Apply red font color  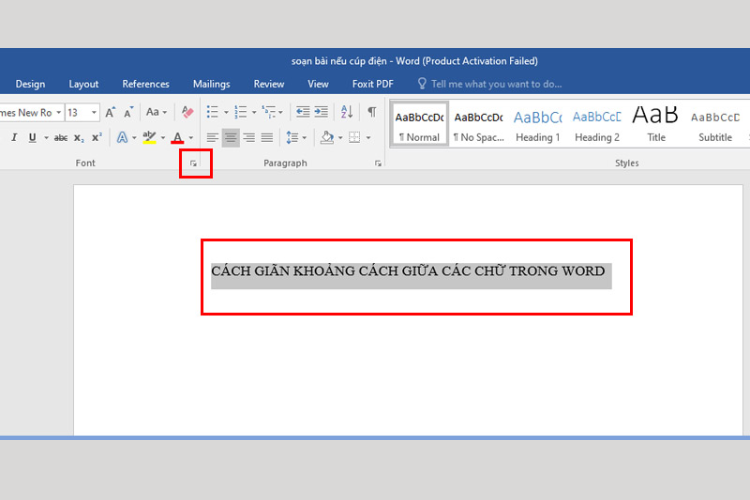pos(177,138)
